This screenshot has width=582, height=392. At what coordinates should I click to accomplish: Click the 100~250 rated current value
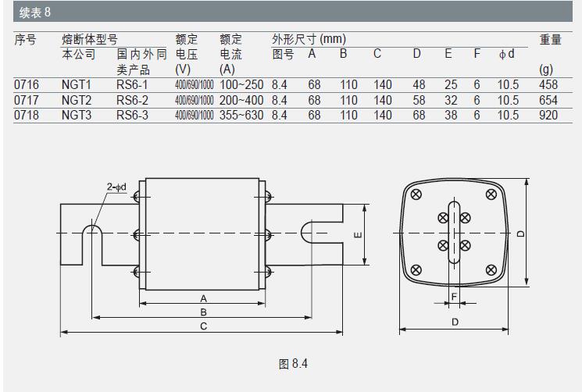[241, 84]
